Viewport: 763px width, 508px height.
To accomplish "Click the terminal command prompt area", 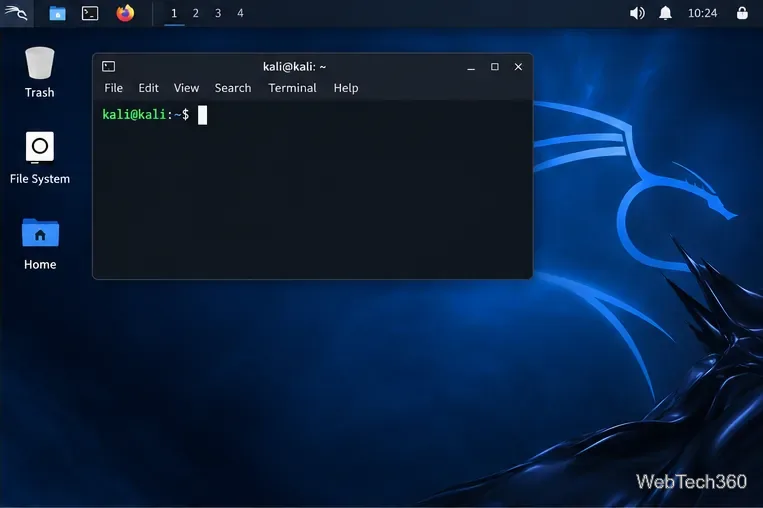I will pyautogui.click(x=312, y=189).
